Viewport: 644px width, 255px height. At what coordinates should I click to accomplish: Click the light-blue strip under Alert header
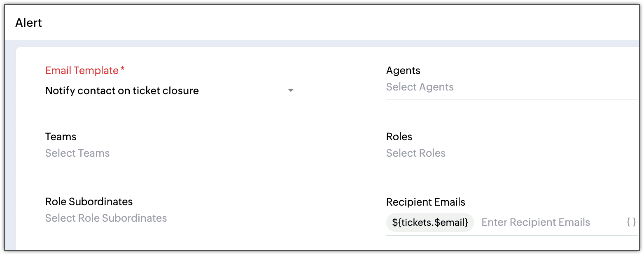(322, 44)
